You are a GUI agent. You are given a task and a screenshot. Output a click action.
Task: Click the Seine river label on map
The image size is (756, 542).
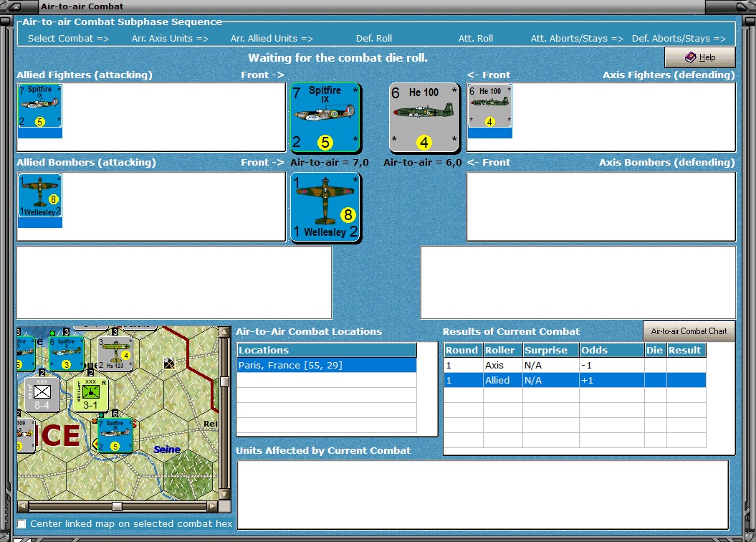[167, 450]
